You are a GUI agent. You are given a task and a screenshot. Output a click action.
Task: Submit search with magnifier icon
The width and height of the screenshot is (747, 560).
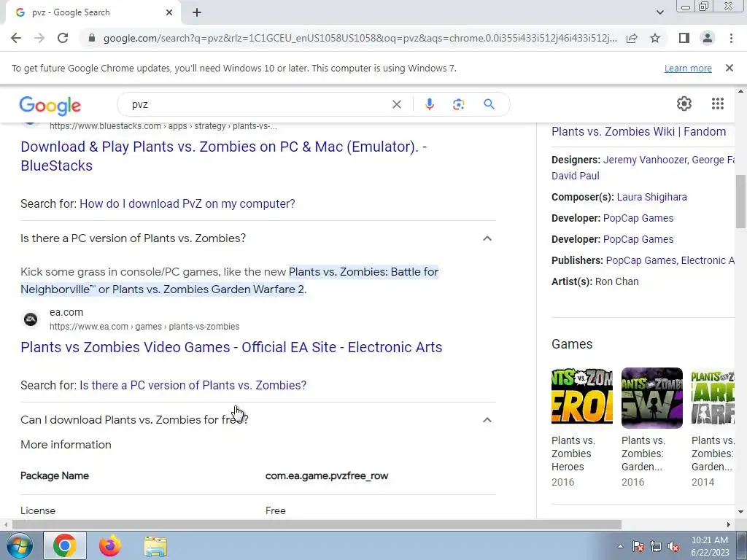[489, 104]
